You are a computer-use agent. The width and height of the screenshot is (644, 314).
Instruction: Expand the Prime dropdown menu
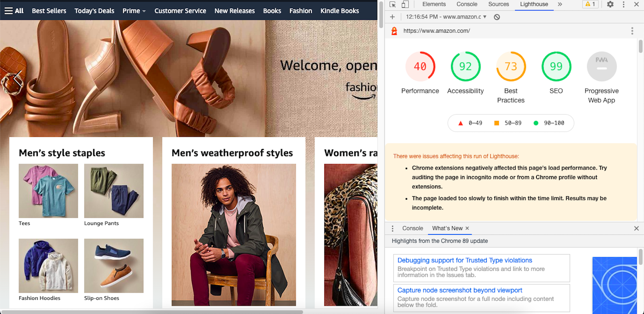(134, 11)
